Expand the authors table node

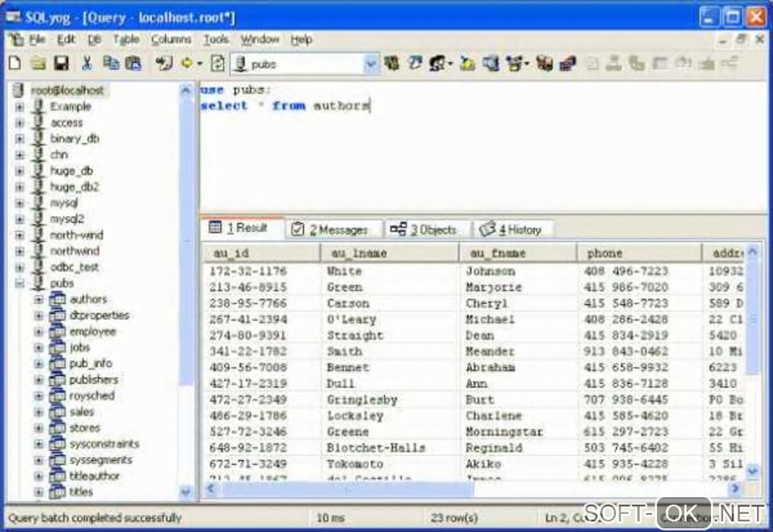[x=39, y=299]
